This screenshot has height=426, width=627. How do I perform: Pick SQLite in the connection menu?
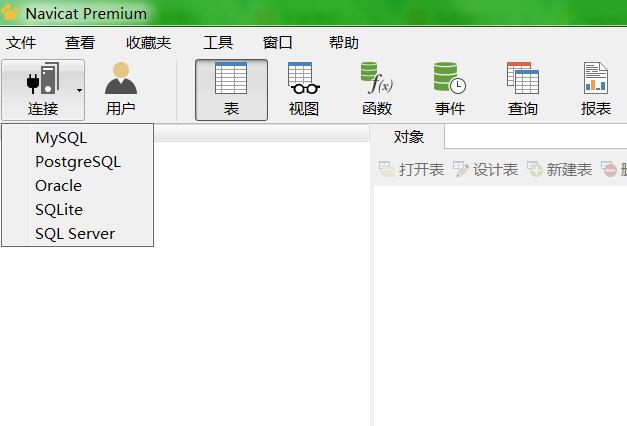pyautogui.click(x=59, y=209)
